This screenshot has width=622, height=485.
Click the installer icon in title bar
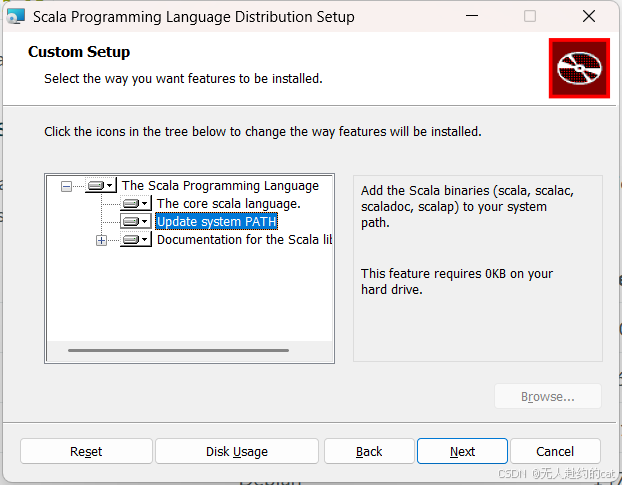point(16,16)
